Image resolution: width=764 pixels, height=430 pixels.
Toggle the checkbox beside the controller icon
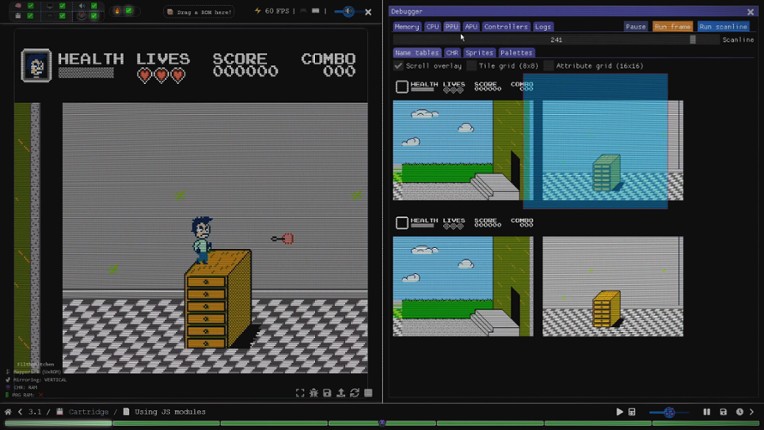tap(94, 16)
